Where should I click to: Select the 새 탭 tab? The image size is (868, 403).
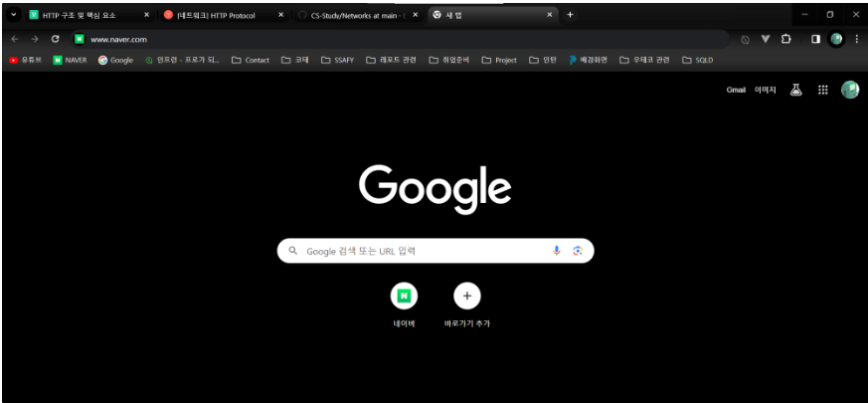[493, 16]
